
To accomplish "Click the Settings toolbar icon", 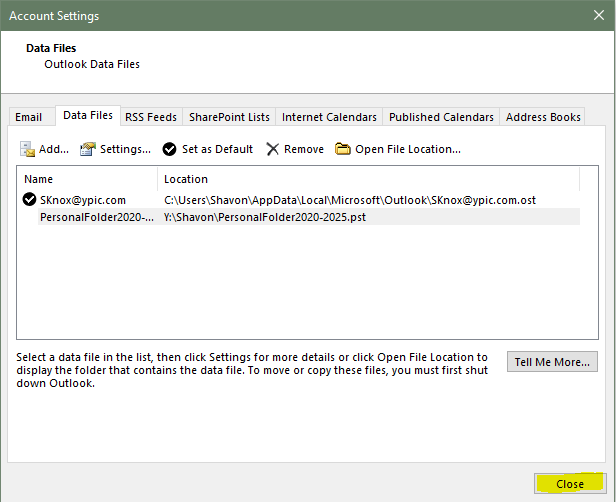I will point(88,149).
